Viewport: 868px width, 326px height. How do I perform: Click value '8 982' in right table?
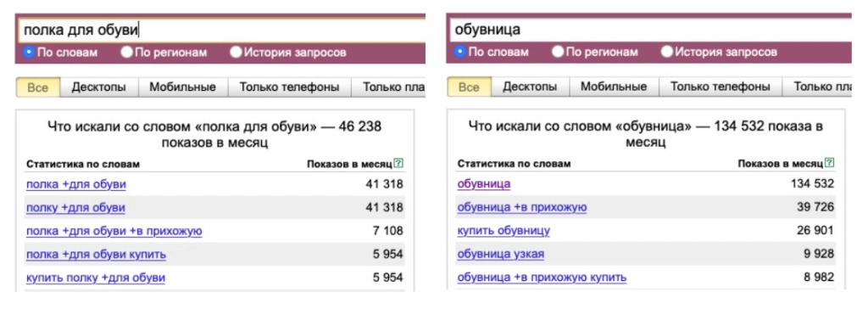[x=819, y=278]
